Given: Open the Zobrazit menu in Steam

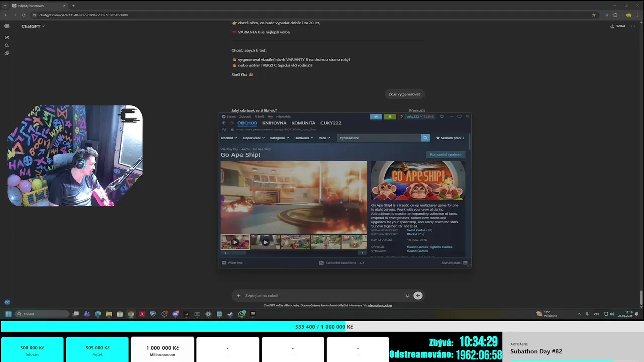Looking at the screenshot, I should (245, 116).
